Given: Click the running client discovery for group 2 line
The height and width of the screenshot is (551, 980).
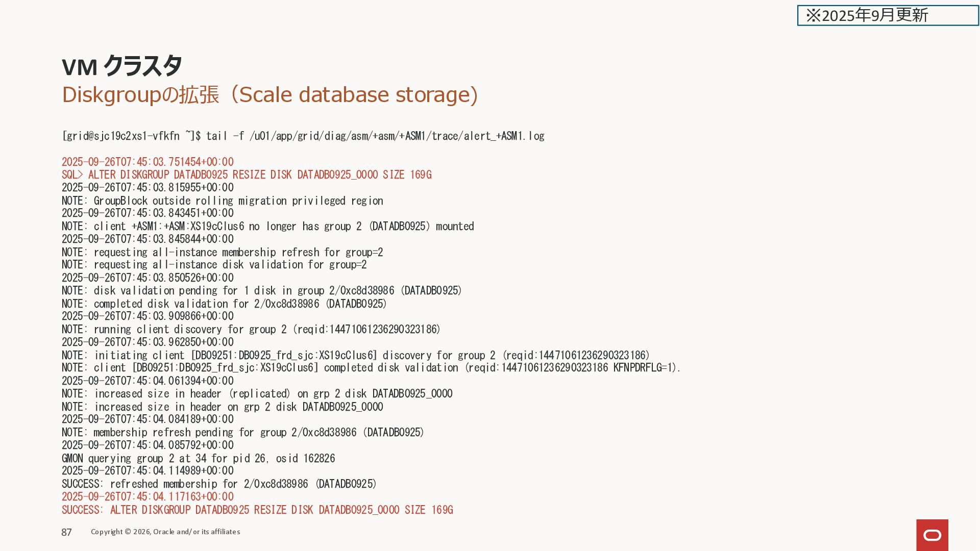Looking at the screenshot, I should 251,330.
